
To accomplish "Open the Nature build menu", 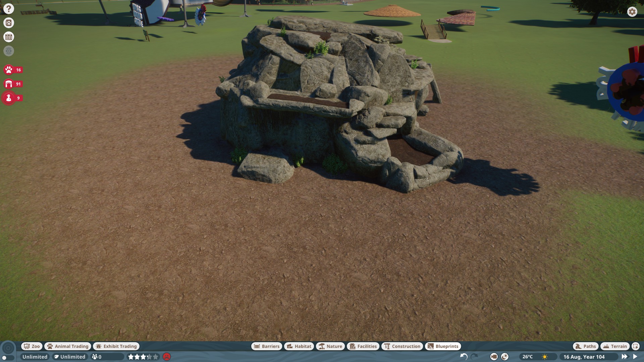I will (x=330, y=346).
